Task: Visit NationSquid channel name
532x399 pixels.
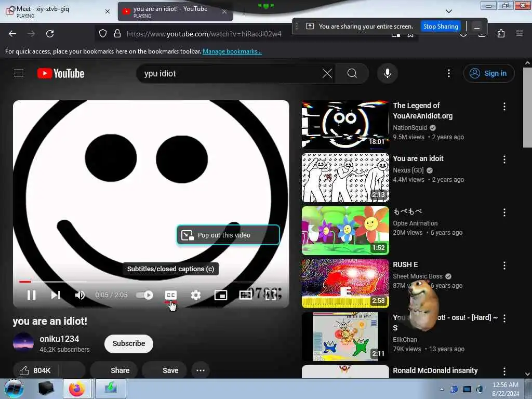Action: 410,128
